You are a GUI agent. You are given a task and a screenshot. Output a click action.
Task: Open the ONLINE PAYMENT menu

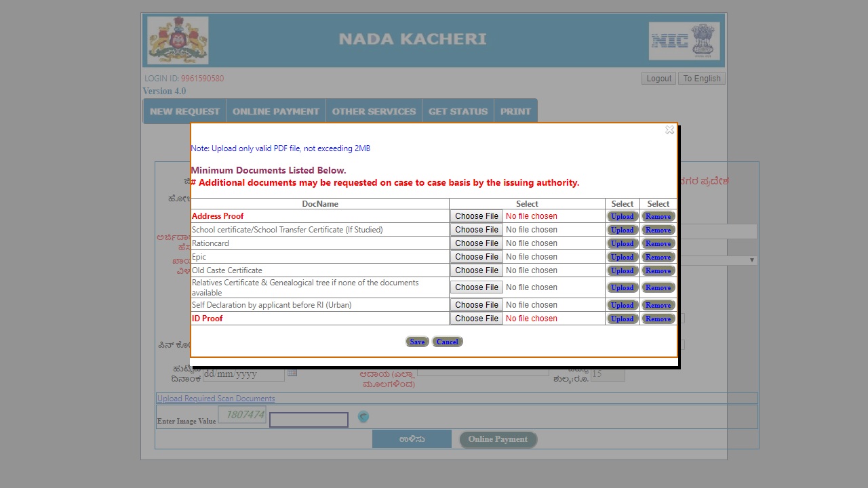[275, 110]
